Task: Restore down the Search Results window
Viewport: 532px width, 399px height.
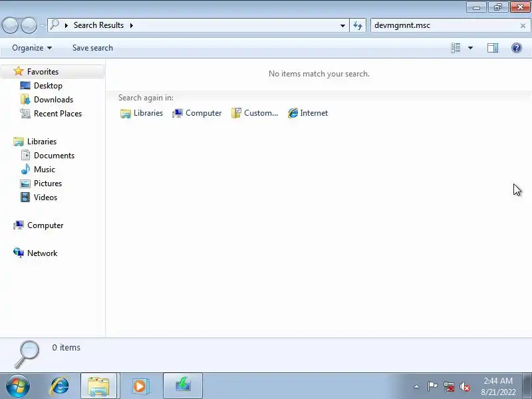Action: click(x=497, y=7)
